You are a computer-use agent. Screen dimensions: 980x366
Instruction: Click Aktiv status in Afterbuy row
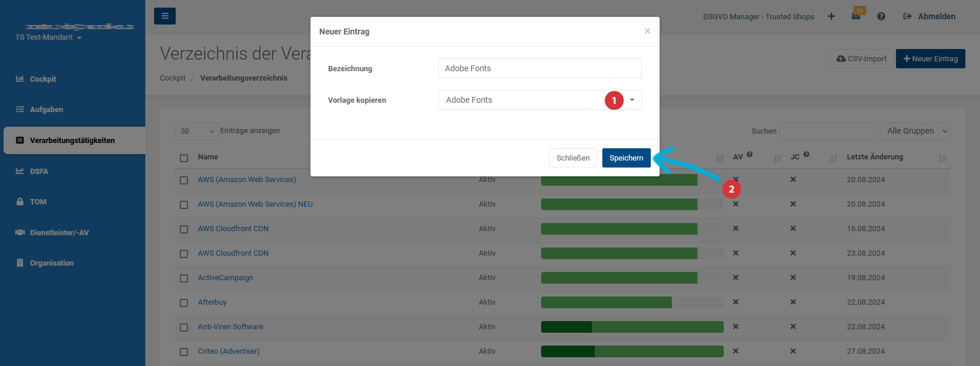click(487, 302)
